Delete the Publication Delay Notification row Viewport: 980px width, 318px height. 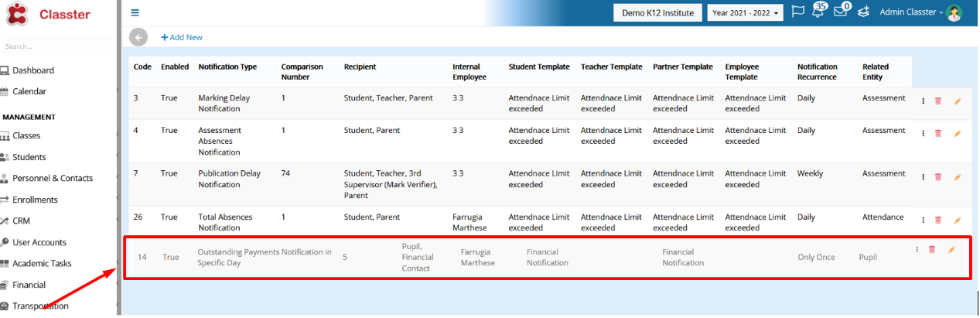pyautogui.click(x=938, y=177)
